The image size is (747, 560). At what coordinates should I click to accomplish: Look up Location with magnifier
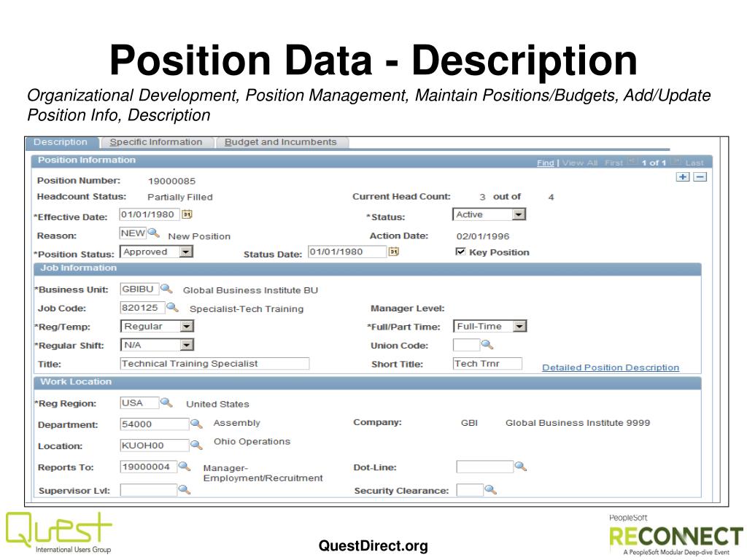click(196, 445)
